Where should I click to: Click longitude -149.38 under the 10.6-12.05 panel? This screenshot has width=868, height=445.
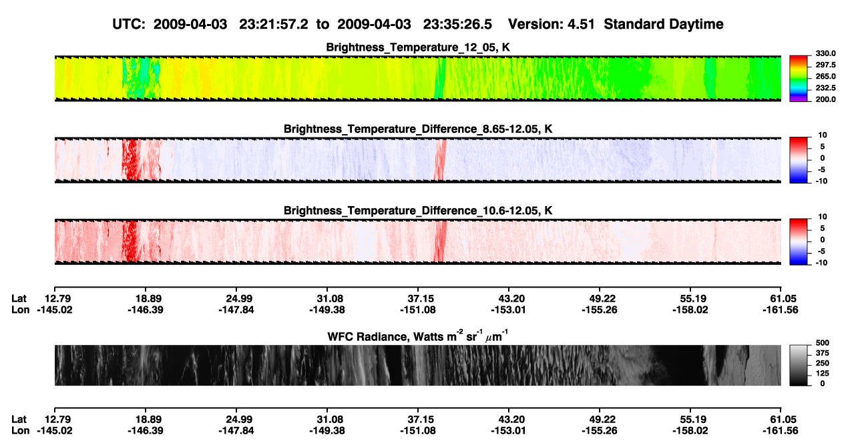[326, 310]
